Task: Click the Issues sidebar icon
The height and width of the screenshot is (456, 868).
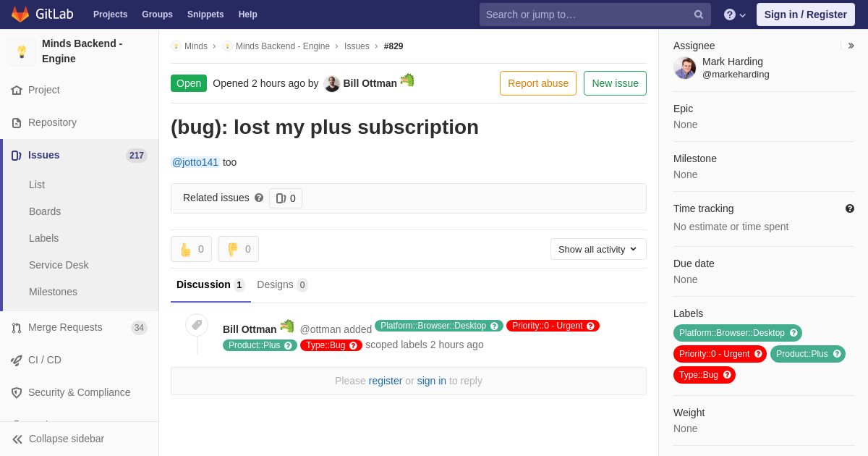Action: [x=17, y=156]
